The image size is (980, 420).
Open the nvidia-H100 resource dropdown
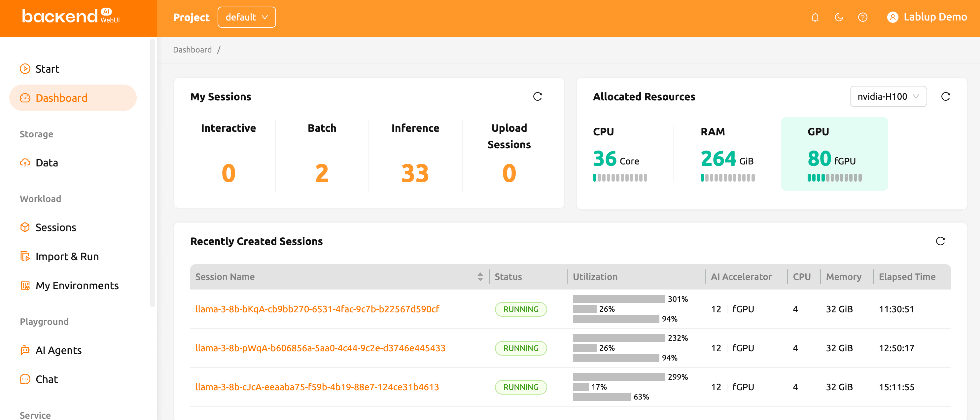coord(888,97)
